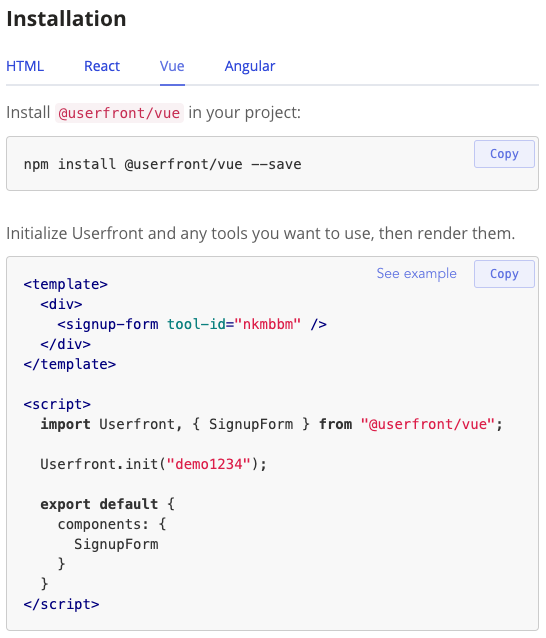Switch to the React tab

click(102, 66)
